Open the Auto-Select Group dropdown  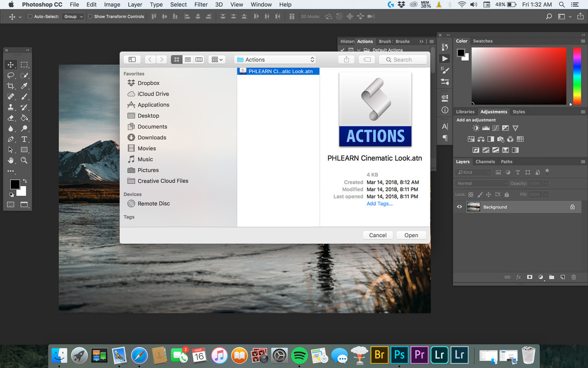(73, 16)
